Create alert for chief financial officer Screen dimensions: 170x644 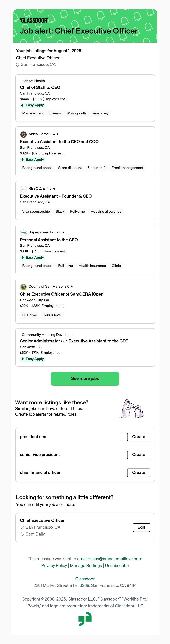click(139, 473)
